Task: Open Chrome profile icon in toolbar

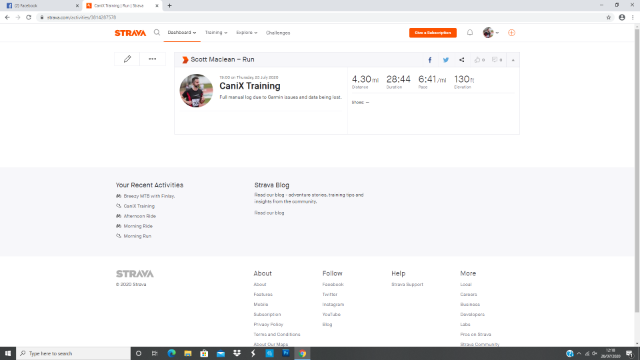Action: [622, 17]
